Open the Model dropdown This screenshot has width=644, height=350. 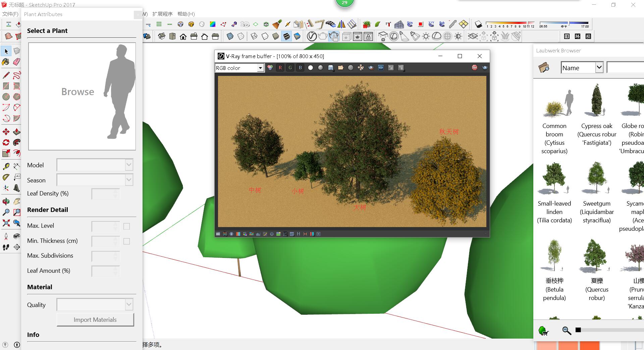pyautogui.click(x=95, y=165)
